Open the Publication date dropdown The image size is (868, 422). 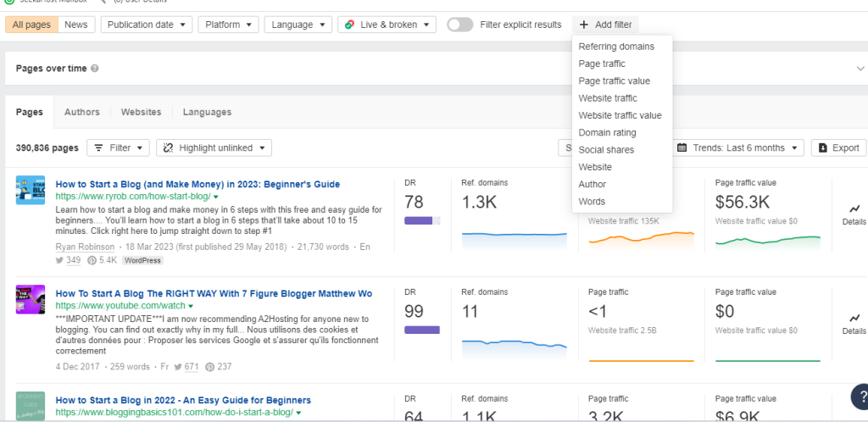point(147,25)
